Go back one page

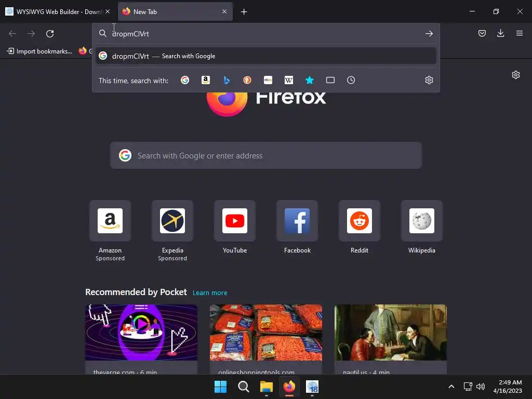click(x=12, y=34)
